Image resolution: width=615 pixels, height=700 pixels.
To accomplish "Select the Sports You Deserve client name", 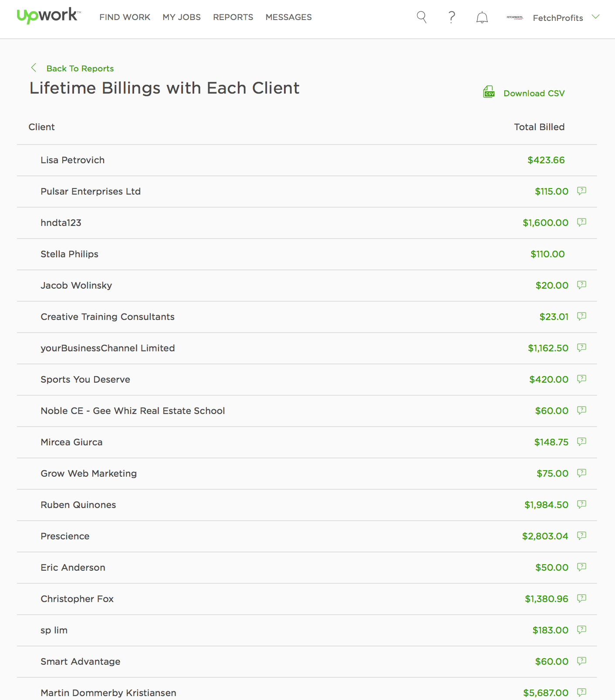I will (85, 380).
